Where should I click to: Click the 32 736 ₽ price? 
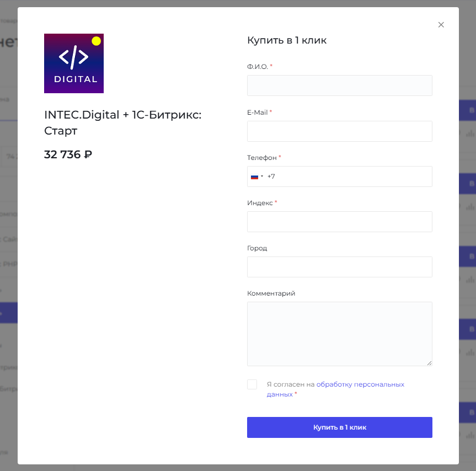[68, 154]
